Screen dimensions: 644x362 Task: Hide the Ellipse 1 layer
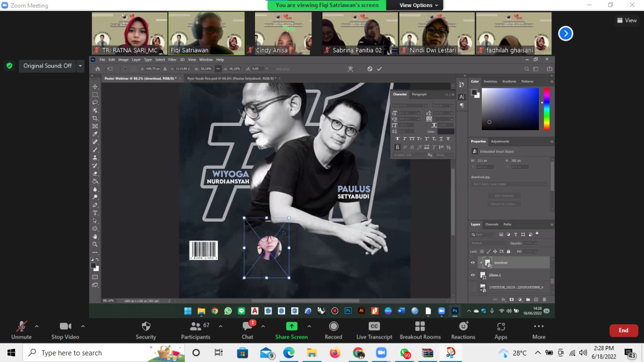[472, 275]
